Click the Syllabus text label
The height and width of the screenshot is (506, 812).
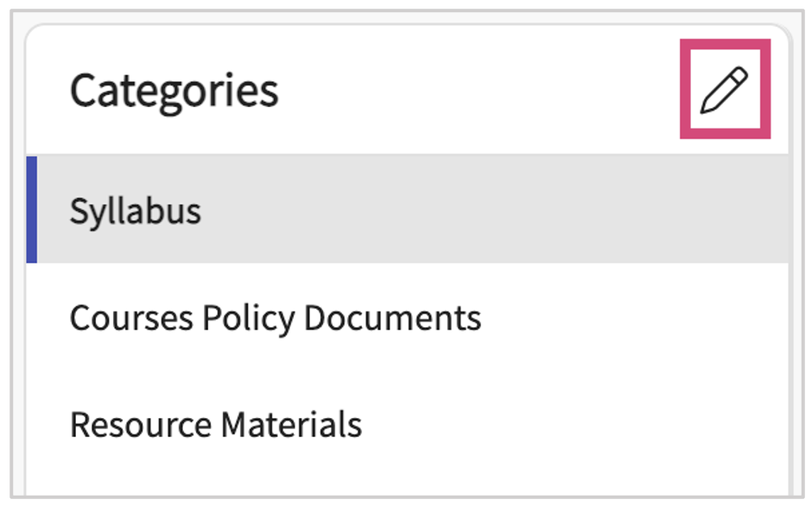(x=136, y=212)
